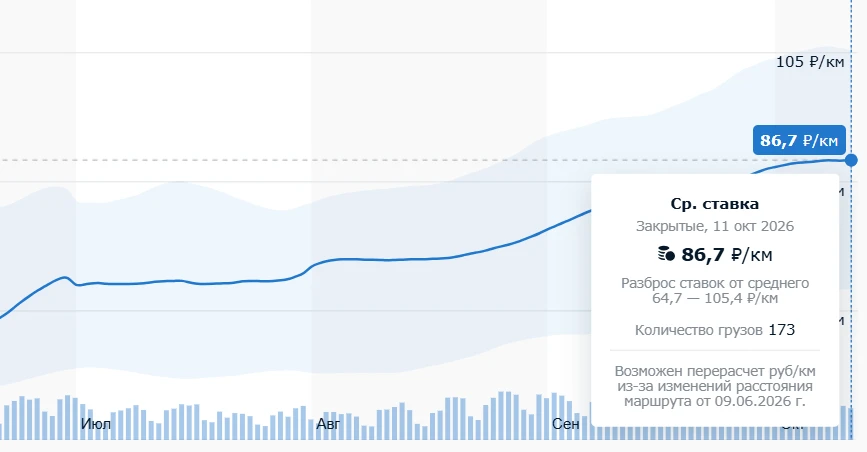Click the Закрытые, 11 окт 2026 date line

[x=714, y=226]
